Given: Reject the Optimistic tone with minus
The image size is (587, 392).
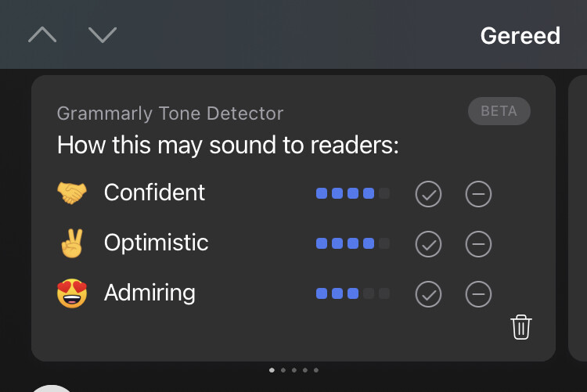Looking at the screenshot, I should tap(478, 244).
